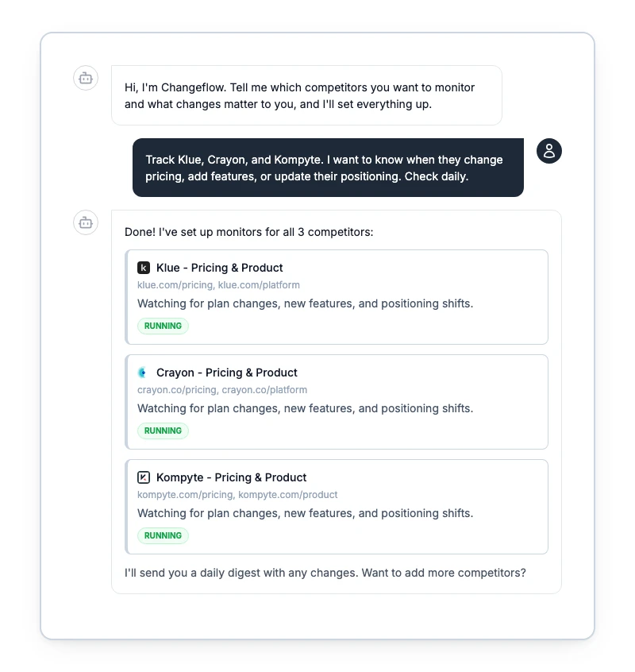Select the "Crayon - Pricing & Product" monitor title
The image size is (635, 672).
click(227, 373)
